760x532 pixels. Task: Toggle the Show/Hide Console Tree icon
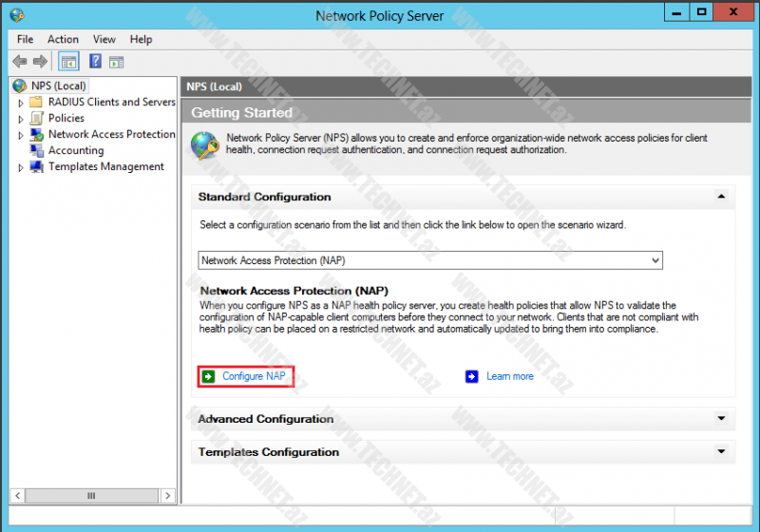(x=68, y=62)
